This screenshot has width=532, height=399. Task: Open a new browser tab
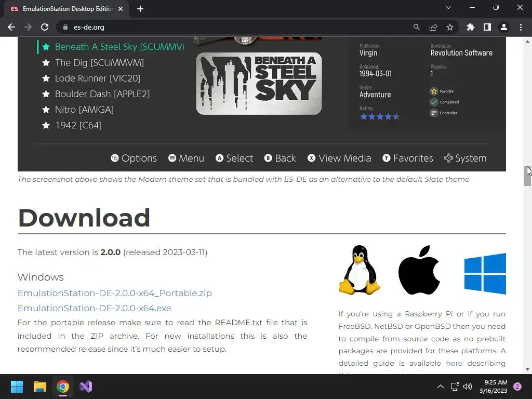tap(140, 9)
